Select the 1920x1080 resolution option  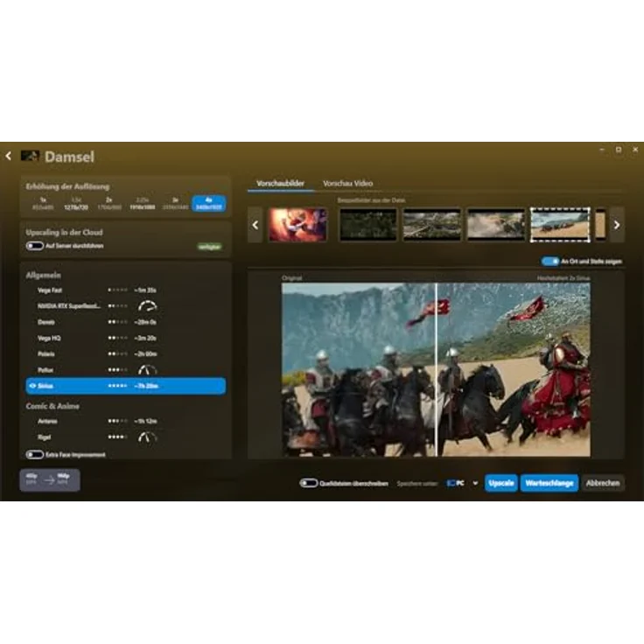click(142, 203)
